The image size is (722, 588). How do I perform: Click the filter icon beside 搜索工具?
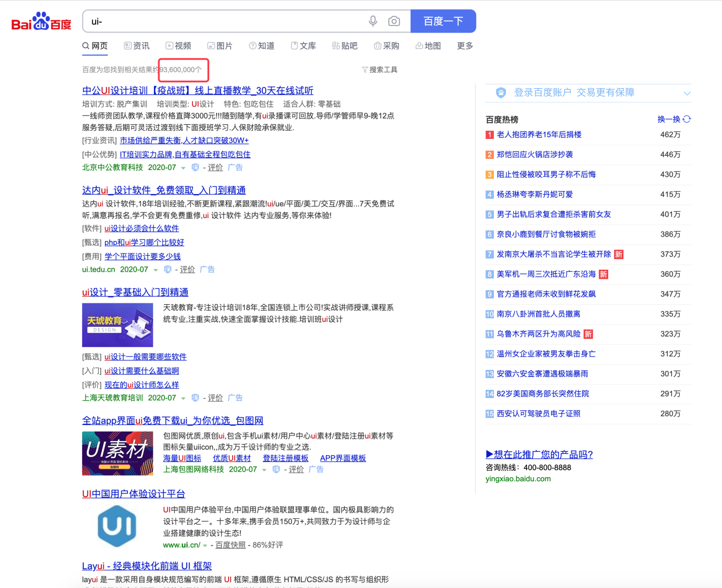point(365,69)
